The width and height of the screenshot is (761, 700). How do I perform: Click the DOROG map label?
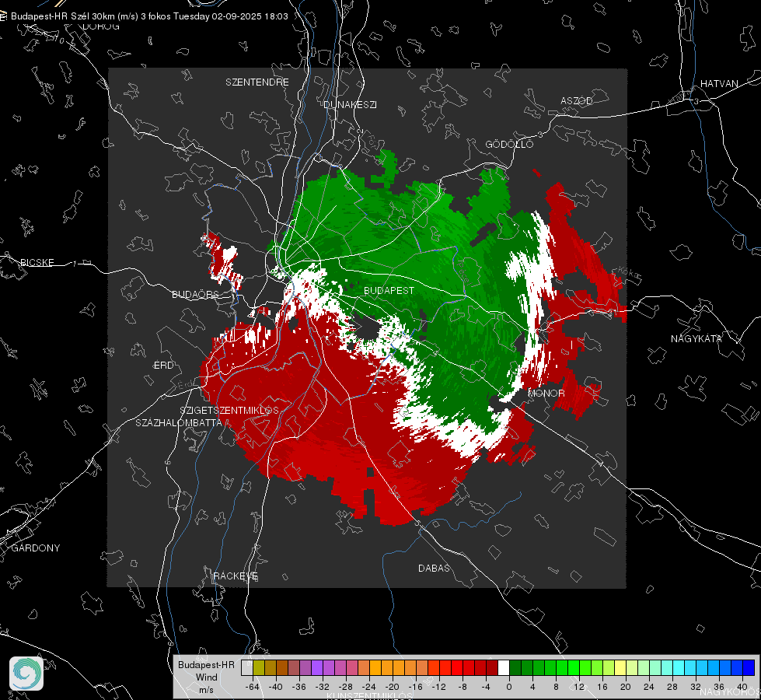[x=101, y=26]
